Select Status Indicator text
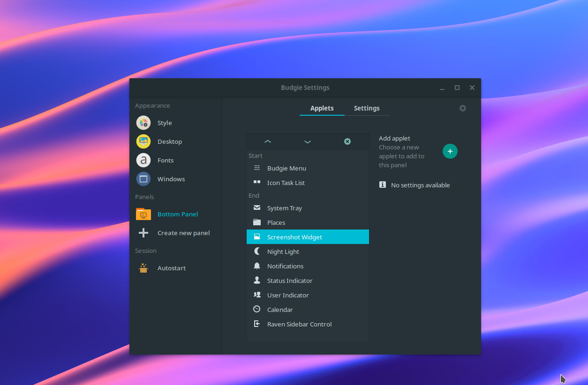Screen dimensions: 588x385 pyautogui.click(x=290, y=281)
